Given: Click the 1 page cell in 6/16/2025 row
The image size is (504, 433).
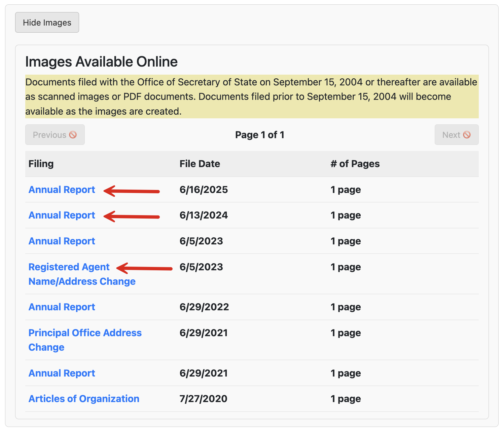Looking at the screenshot, I should 346,190.
